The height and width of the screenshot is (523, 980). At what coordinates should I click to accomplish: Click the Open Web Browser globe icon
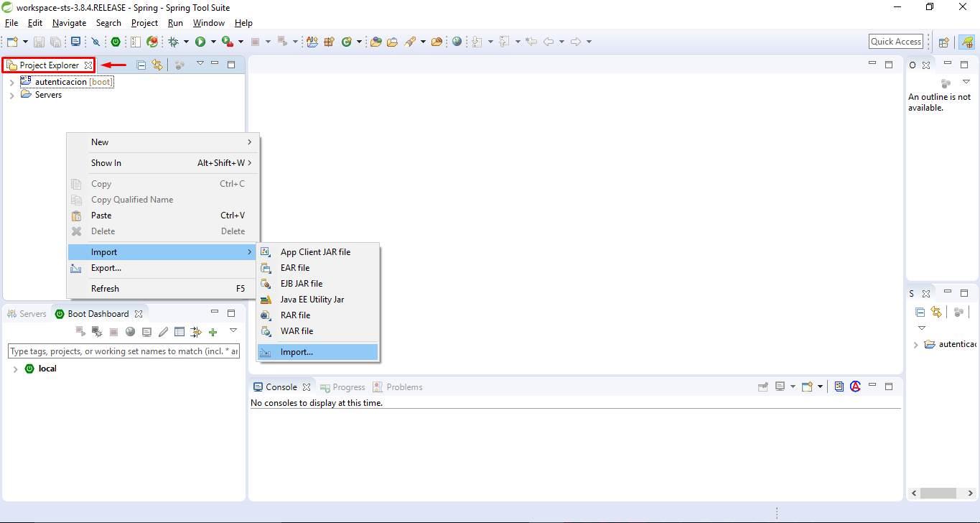[457, 42]
